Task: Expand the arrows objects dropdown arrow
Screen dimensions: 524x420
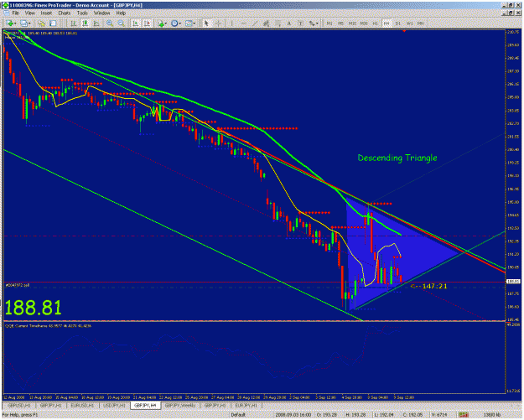Action: [317, 23]
